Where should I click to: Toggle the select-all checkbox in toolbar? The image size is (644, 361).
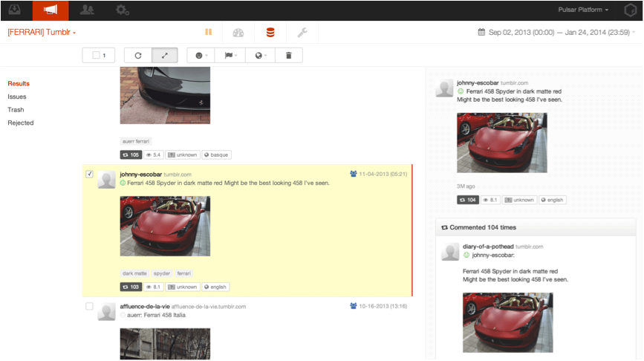pyautogui.click(x=95, y=55)
